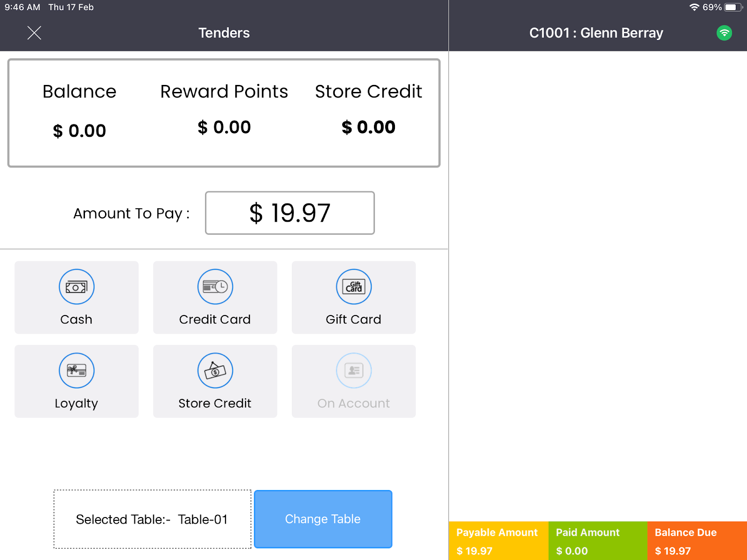Viewport: 747px width, 560px height.
Task: Close the Tenders screen with the X
Action: tap(34, 33)
